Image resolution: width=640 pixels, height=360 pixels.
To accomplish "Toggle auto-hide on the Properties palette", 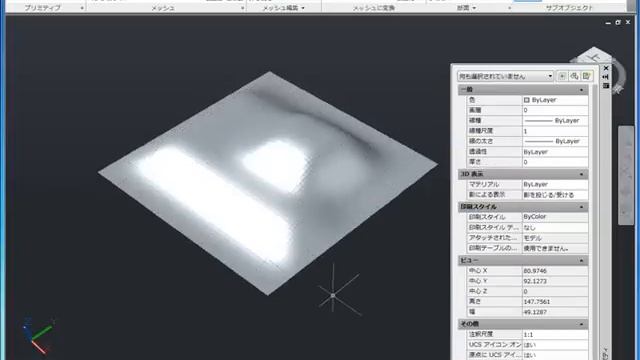I will (606, 77).
